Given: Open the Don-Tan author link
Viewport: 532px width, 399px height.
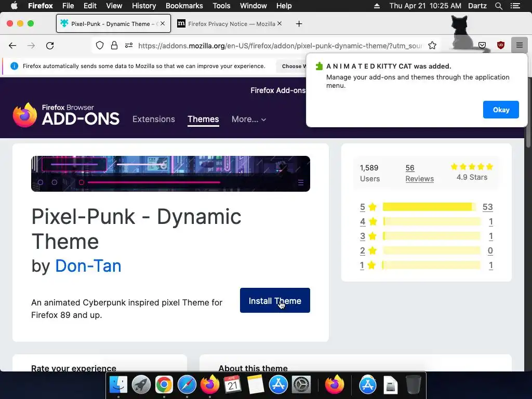Looking at the screenshot, I should point(88,265).
